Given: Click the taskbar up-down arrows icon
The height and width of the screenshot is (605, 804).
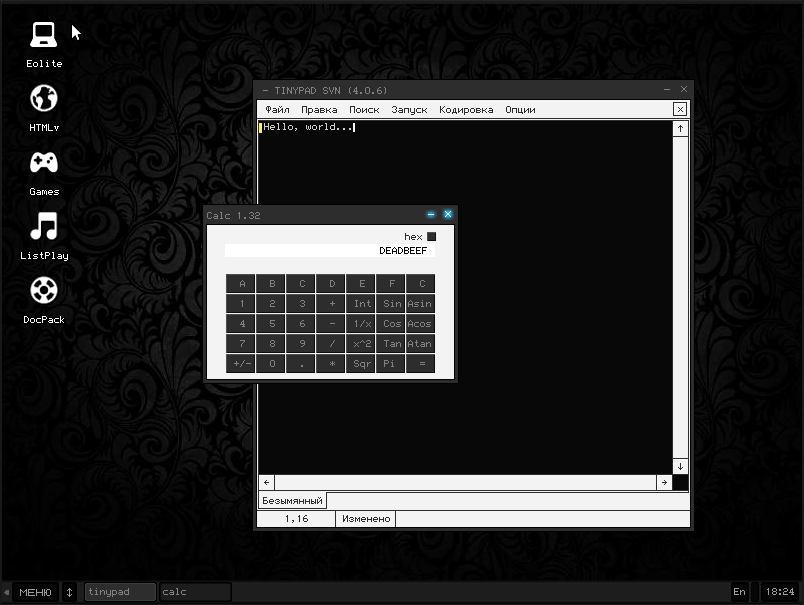Looking at the screenshot, I should tap(69, 592).
